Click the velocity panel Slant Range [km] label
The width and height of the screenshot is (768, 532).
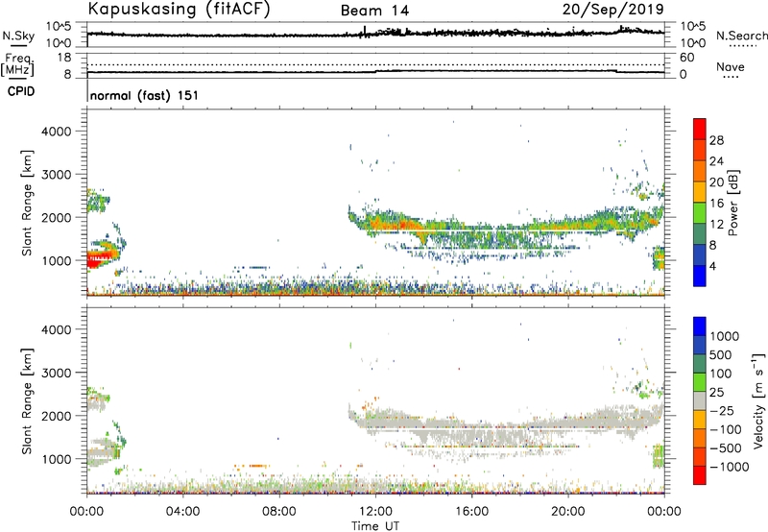27,401
